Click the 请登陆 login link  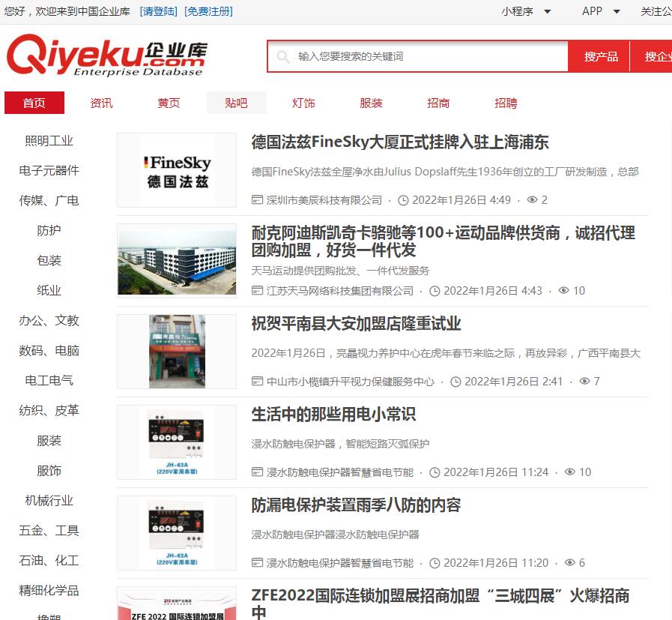(x=159, y=11)
